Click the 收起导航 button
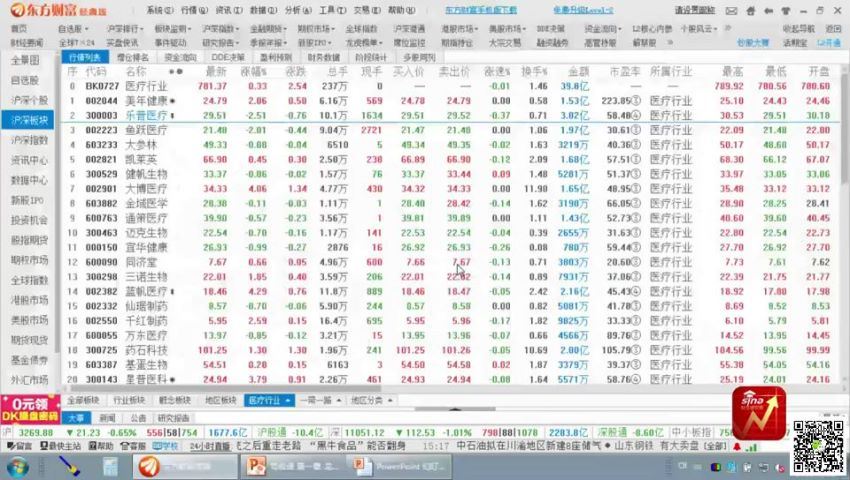The width and height of the screenshot is (850, 480). (799, 29)
